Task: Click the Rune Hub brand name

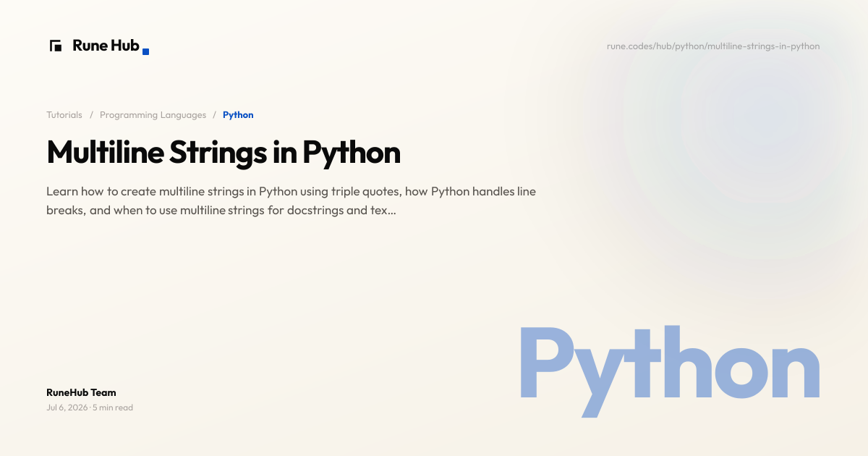Action: 106,46
